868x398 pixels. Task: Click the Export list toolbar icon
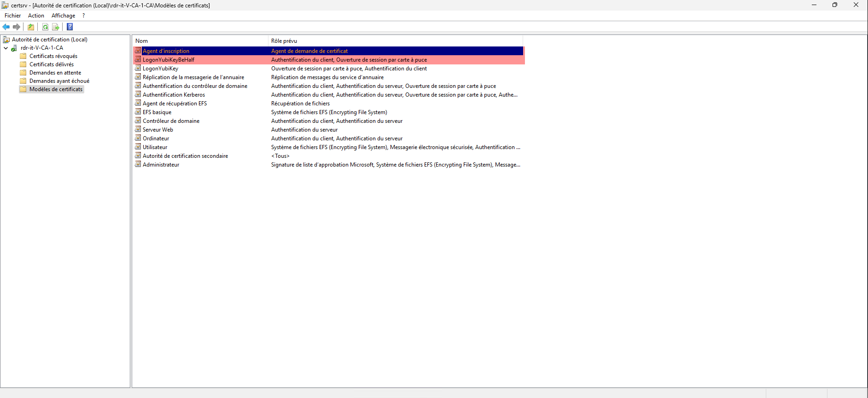[x=56, y=27]
